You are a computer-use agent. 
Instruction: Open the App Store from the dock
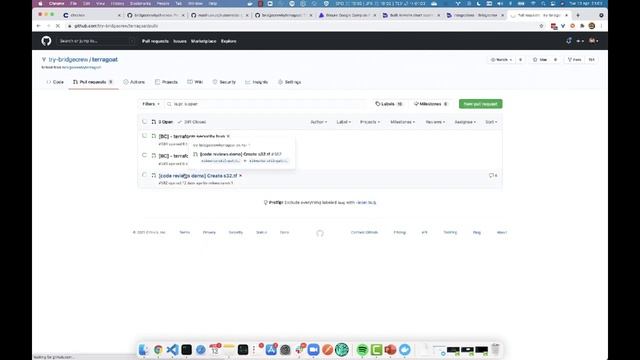pos(271,349)
